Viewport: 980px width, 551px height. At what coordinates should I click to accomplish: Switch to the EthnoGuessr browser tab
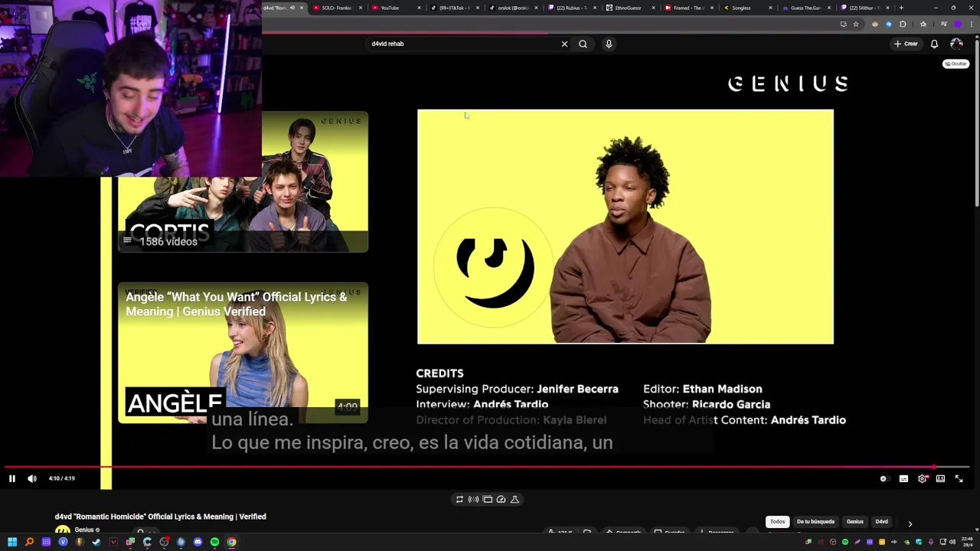pyautogui.click(x=631, y=8)
